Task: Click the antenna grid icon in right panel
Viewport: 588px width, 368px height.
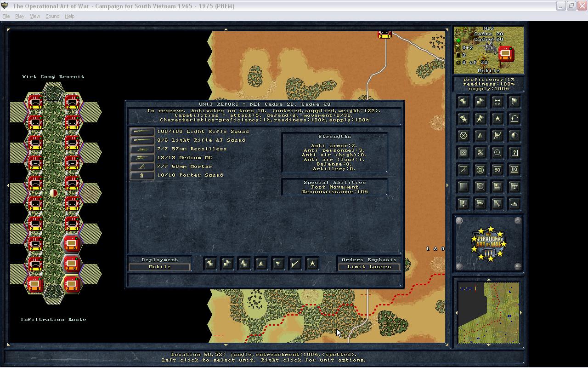Action: [x=514, y=187]
